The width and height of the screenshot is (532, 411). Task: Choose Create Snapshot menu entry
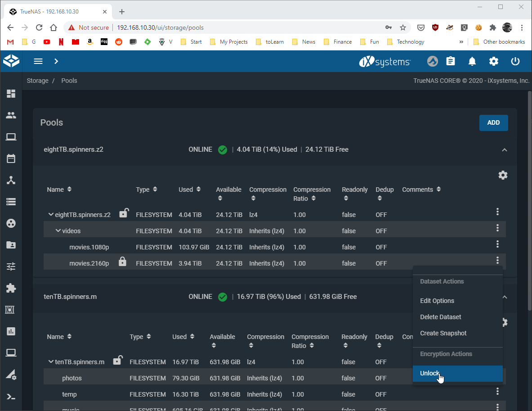tap(458, 333)
